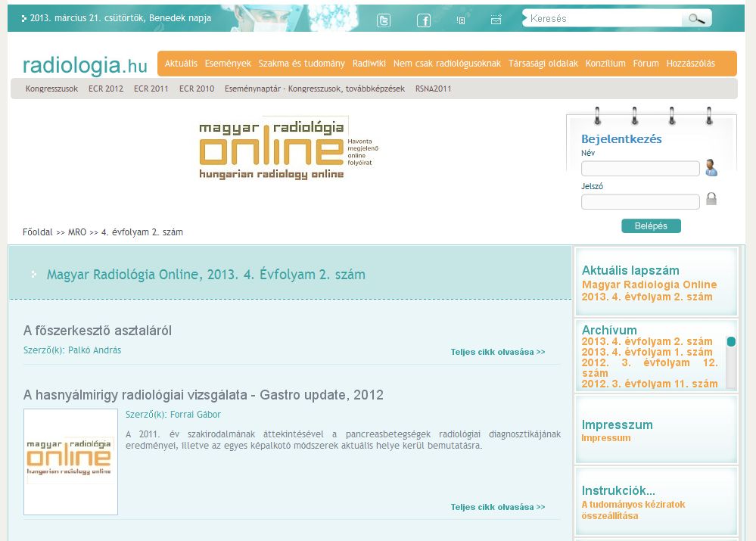The width and height of the screenshot is (756, 541).
Task: Open archive 2013. 4. évfolyam 2. szám
Action: point(646,341)
